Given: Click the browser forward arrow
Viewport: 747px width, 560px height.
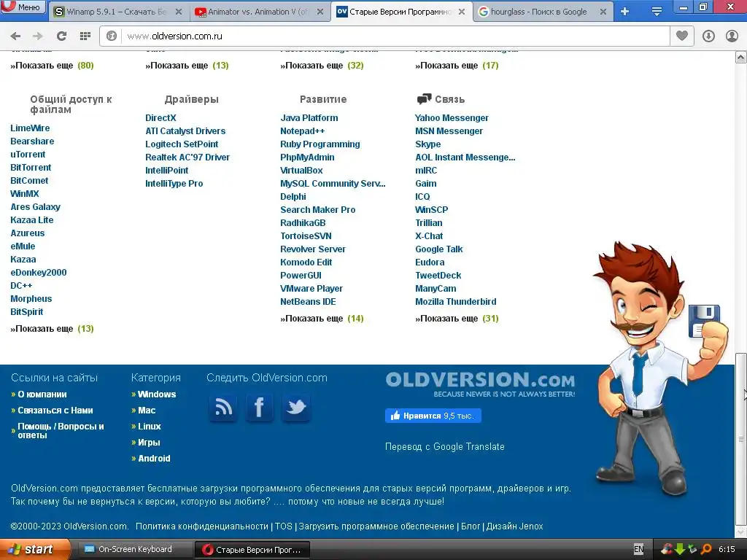Looking at the screenshot, I should 38,36.
